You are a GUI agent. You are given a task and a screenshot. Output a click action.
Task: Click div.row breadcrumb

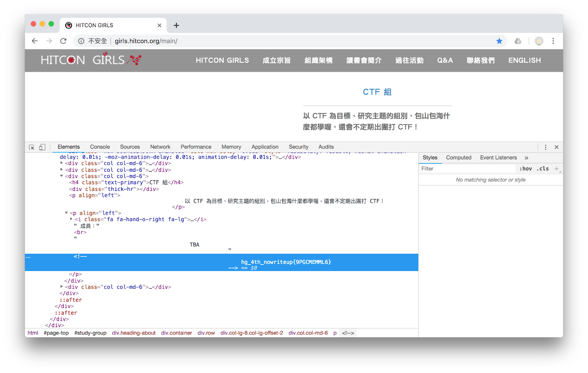(x=206, y=333)
